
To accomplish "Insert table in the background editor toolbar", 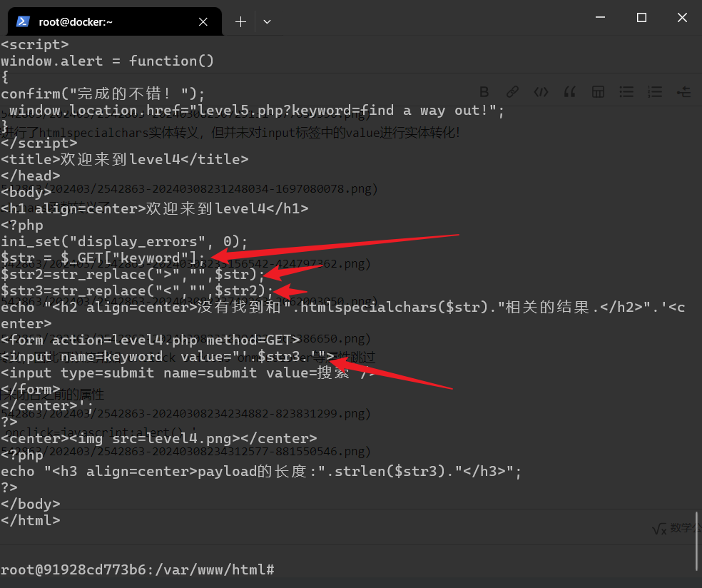I will (598, 92).
